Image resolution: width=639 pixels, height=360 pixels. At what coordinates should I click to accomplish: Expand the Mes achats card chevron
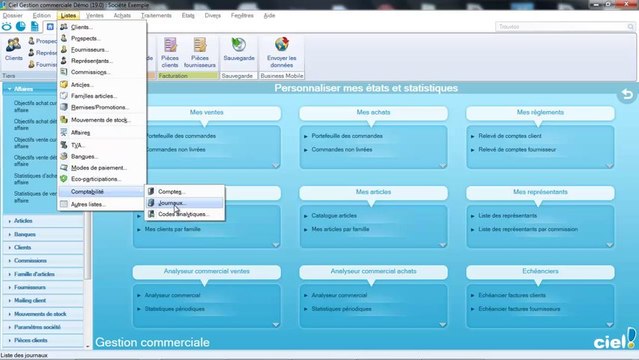click(x=443, y=166)
